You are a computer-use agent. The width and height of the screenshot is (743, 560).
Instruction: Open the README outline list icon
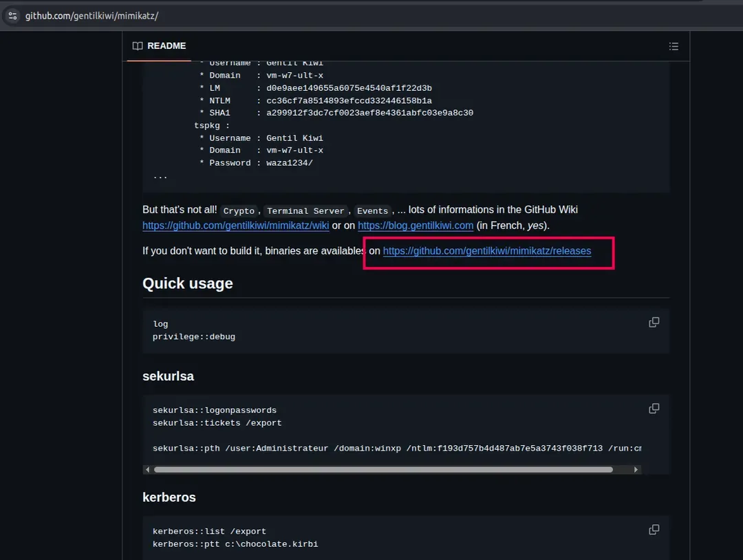pyautogui.click(x=674, y=46)
